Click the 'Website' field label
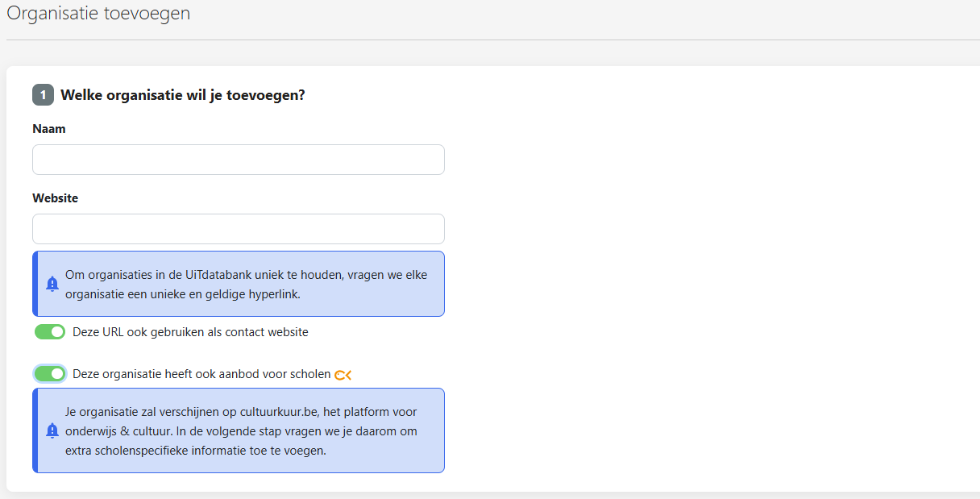Image resolution: width=980 pixels, height=499 pixels. tap(56, 198)
